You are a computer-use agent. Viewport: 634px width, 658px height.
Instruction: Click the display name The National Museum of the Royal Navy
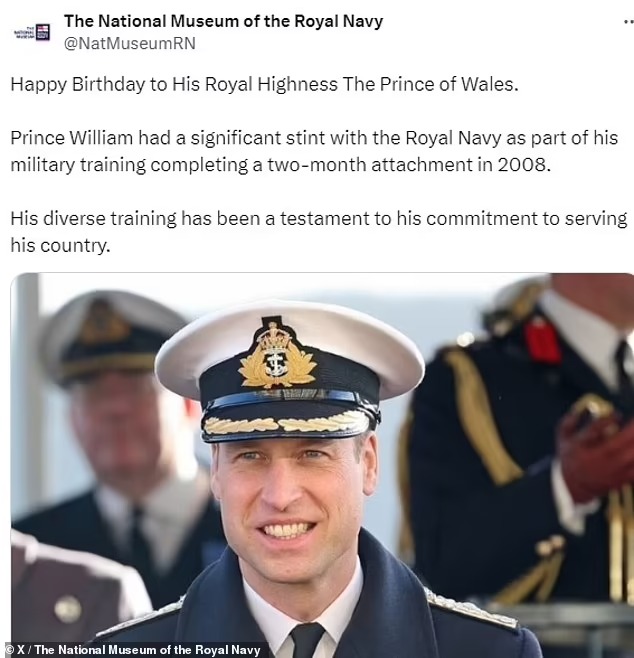pyautogui.click(x=223, y=21)
